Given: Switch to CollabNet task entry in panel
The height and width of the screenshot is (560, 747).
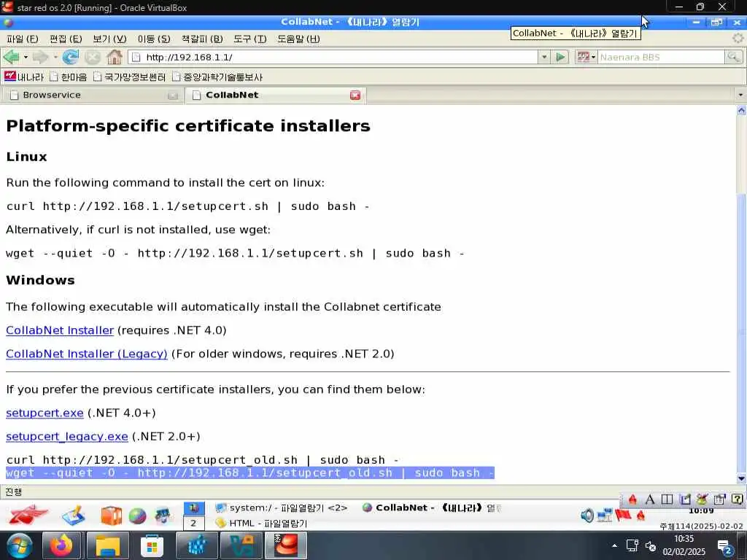Looking at the screenshot, I should coord(431,508).
